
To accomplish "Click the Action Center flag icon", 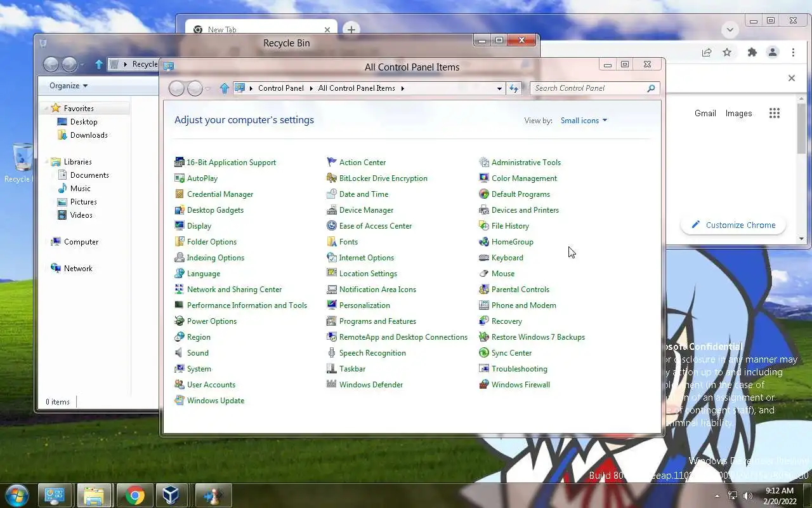I will click(x=332, y=163).
